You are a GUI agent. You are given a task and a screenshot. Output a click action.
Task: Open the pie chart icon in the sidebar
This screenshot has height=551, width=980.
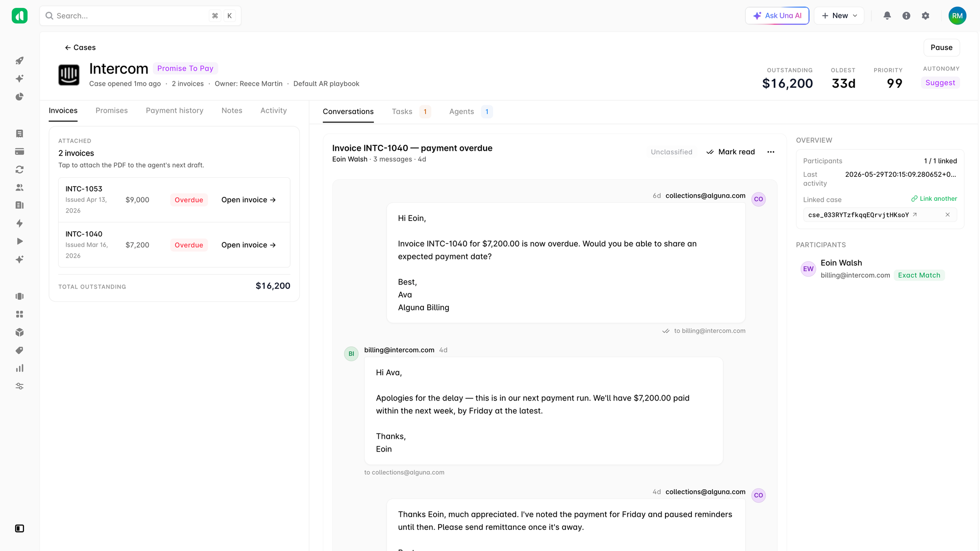[20, 97]
